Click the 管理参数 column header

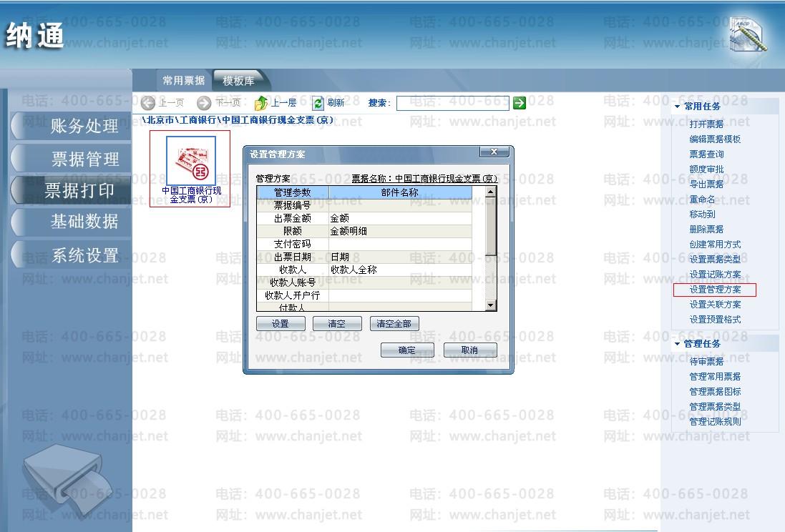pyautogui.click(x=293, y=192)
